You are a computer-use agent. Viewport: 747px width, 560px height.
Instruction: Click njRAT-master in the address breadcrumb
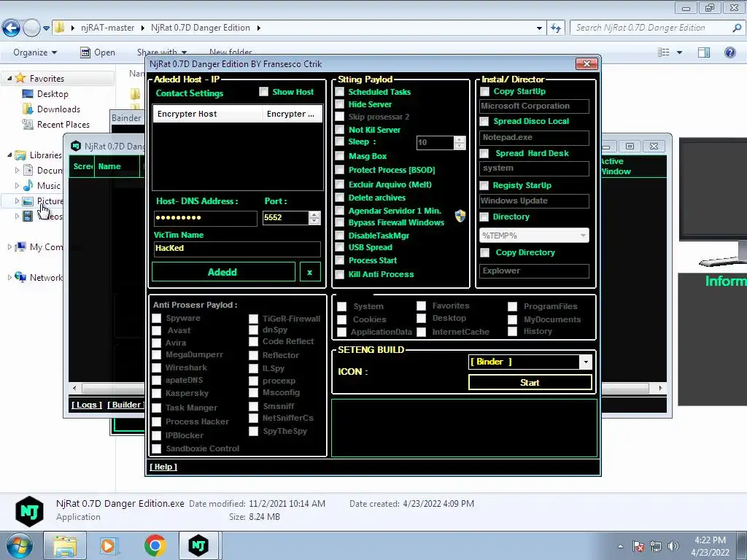pyautogui.click(x=108, y=28)
